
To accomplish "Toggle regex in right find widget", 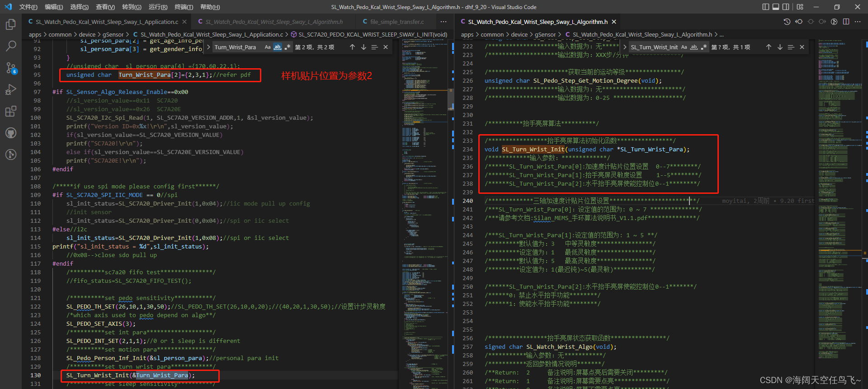I will [704, 47].
